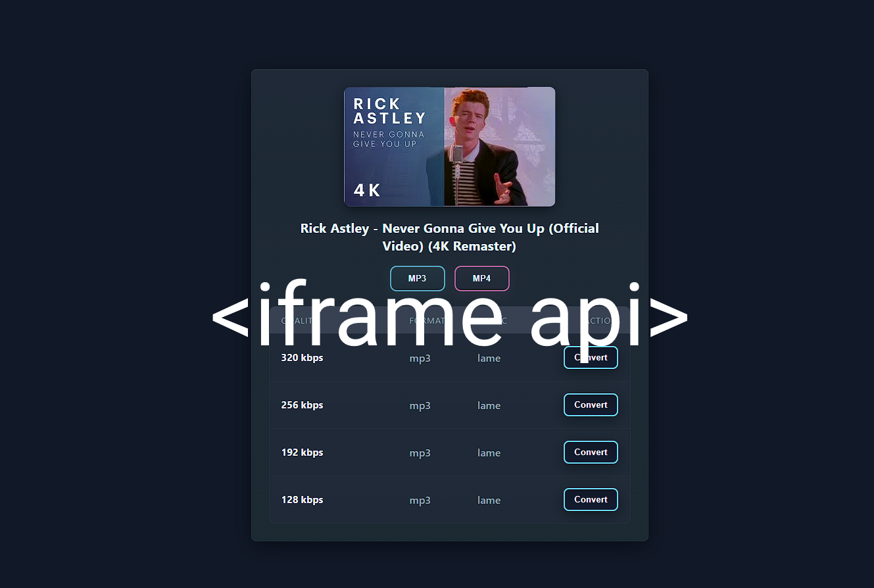Select the 256 kbps quality cell
This screenshot has height=588, width=874.
point(302,405)
